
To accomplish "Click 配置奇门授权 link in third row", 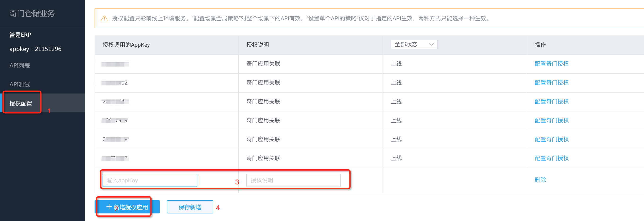I will coord(551,101).
